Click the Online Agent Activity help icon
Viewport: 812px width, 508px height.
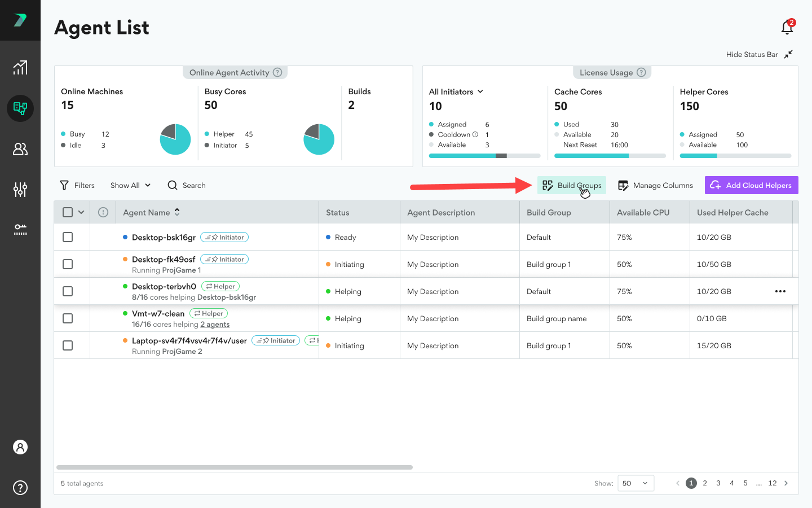tap(277, 72)
